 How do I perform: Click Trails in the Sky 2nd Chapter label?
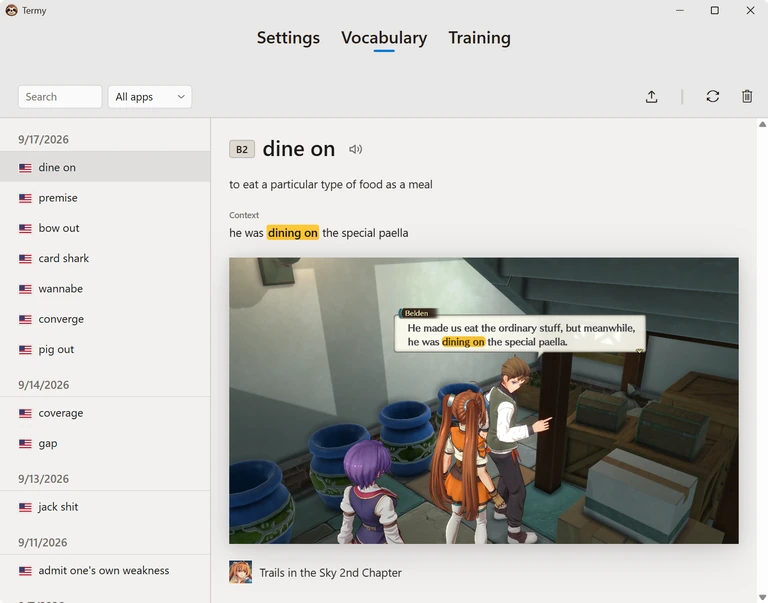click(331, 573)
